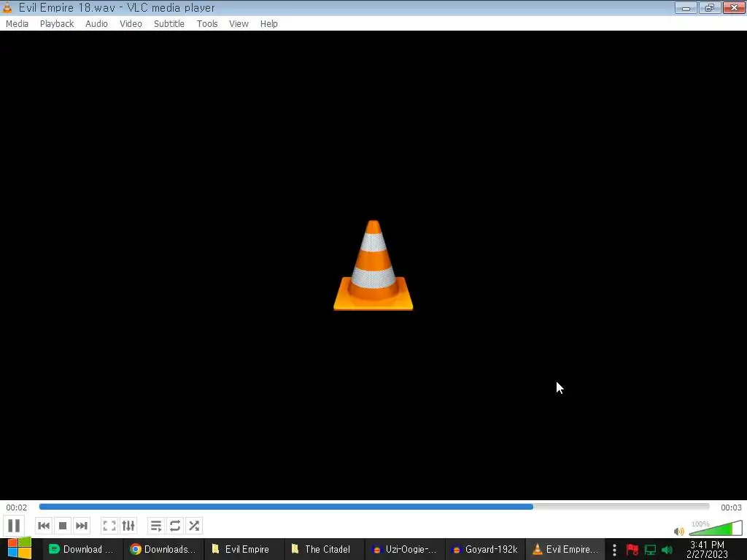Viewport: 747px width, 560px height.
Task: Mute audio via speaker icon
Action: (x=679, y=531)
